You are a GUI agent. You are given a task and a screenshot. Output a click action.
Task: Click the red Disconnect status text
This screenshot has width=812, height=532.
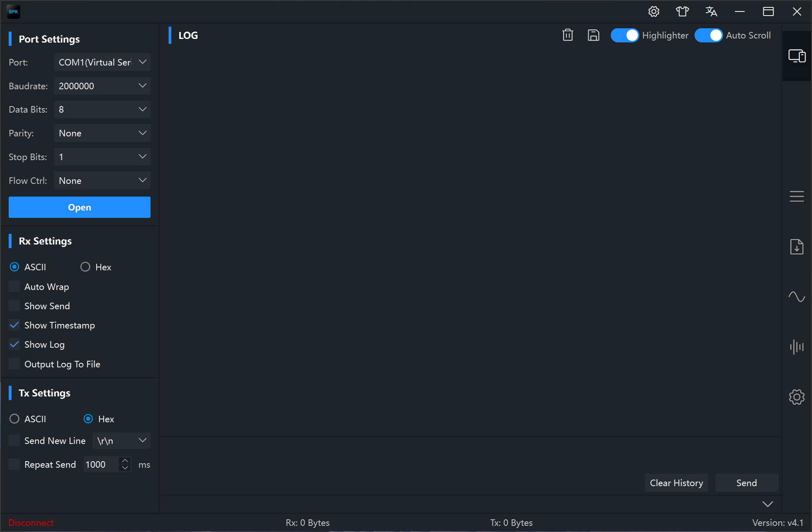[31, 523]
